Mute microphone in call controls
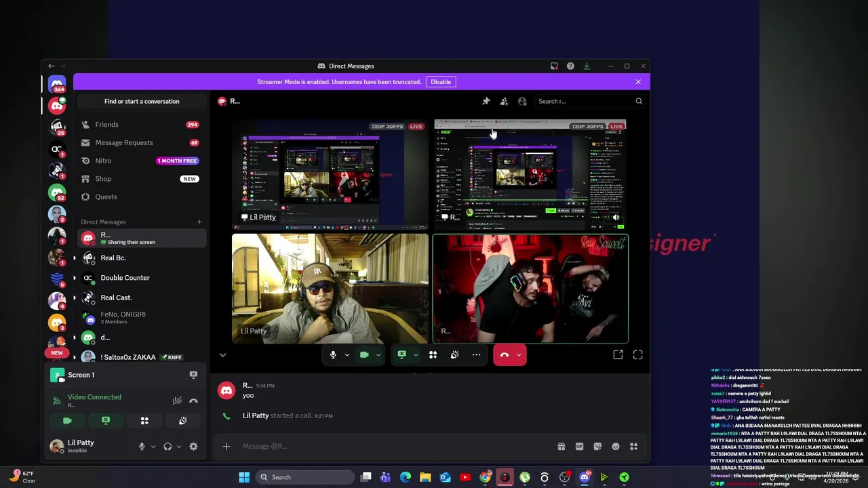 pos(332,354)
